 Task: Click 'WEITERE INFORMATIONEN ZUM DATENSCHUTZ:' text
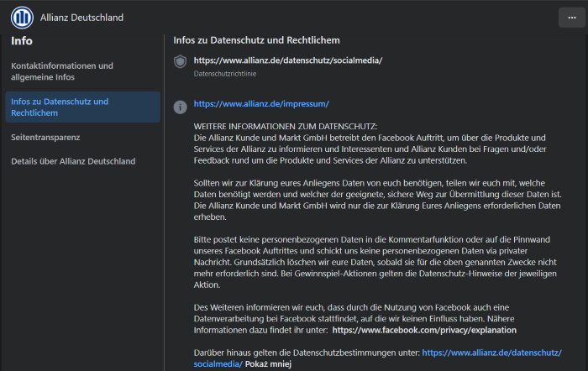(286, 127)
